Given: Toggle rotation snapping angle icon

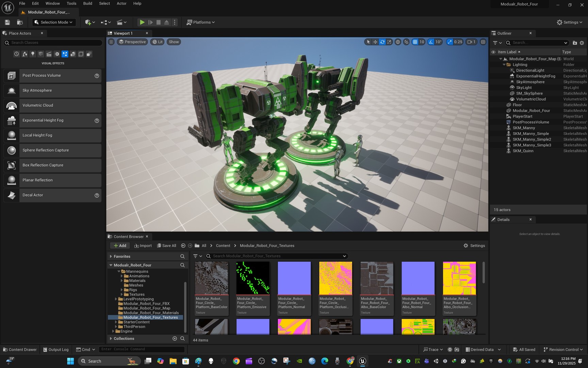Looking at the screenshot, I should tap(431, 42).
